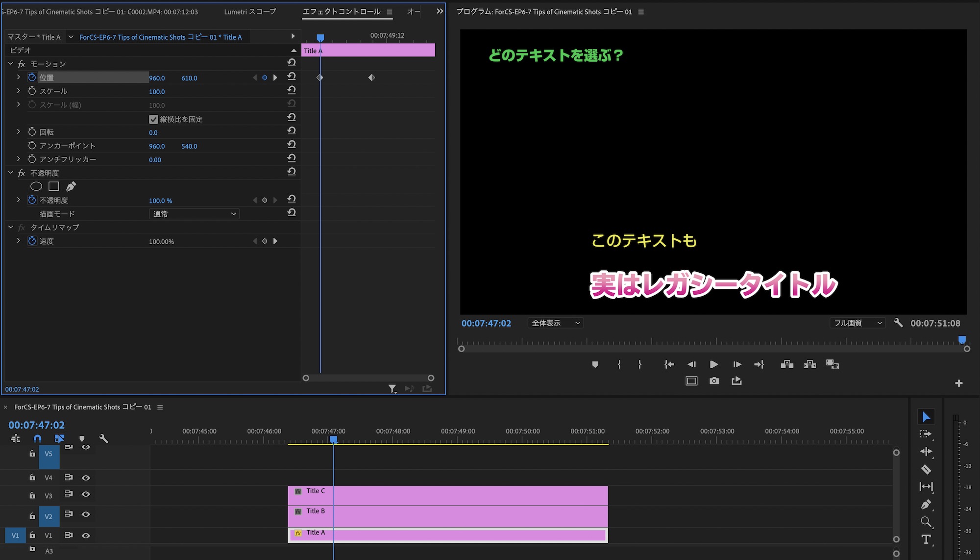The width and height of the screenshot is (980, 560).
Task: Select the Pen tool in the tools panel
Action: [x=926, y=505]
